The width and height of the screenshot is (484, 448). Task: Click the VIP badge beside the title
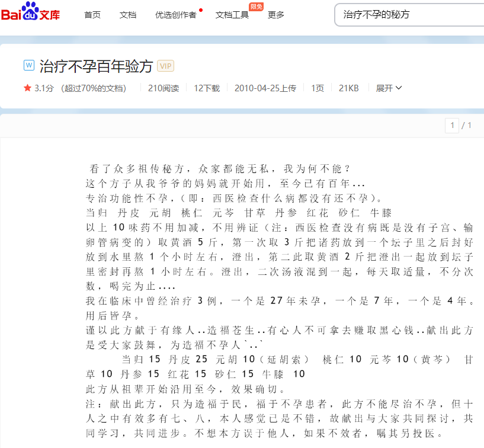click(165, 66)
